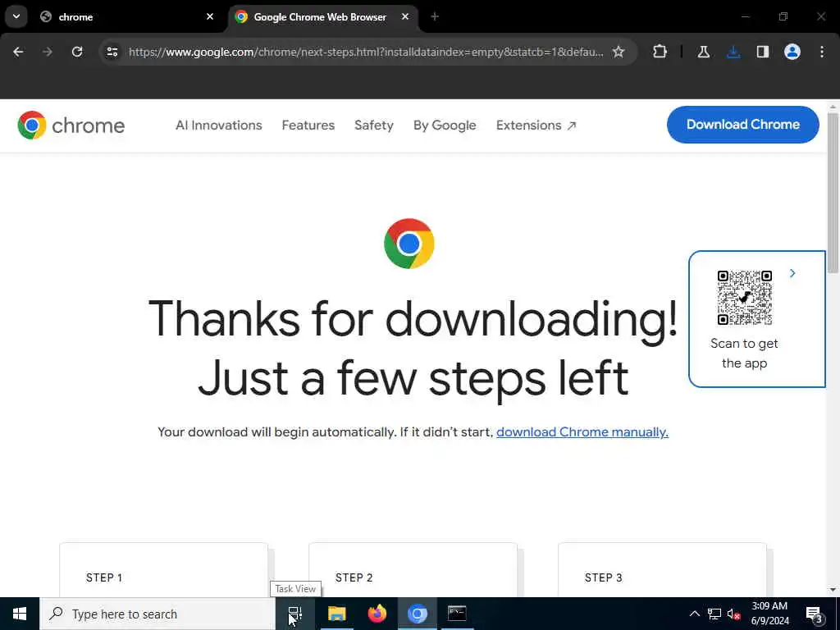This screenshot has height=630, width=840.
Task: Go back to the previous page
Action: tap(18, 52)
